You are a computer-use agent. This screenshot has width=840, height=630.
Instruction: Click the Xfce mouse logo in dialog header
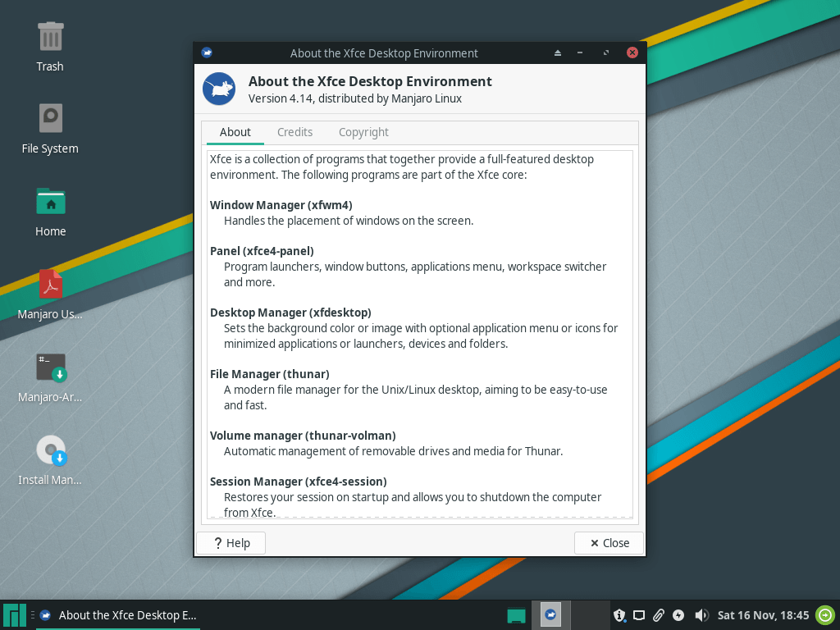(x=219, y=89)
